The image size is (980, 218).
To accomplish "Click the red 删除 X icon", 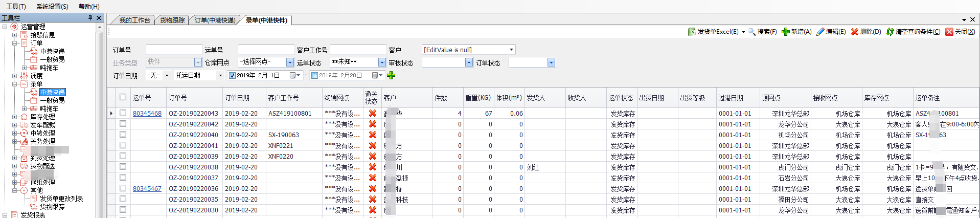I will 855,32.
